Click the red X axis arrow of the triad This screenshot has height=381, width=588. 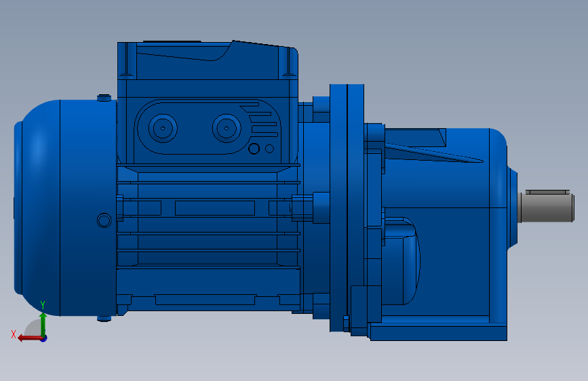[x=29, y=338]
